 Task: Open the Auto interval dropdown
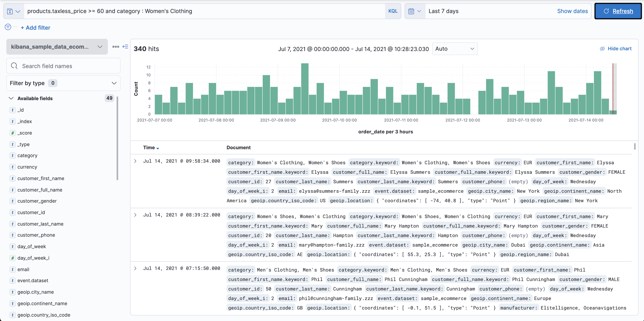[454, 49]
